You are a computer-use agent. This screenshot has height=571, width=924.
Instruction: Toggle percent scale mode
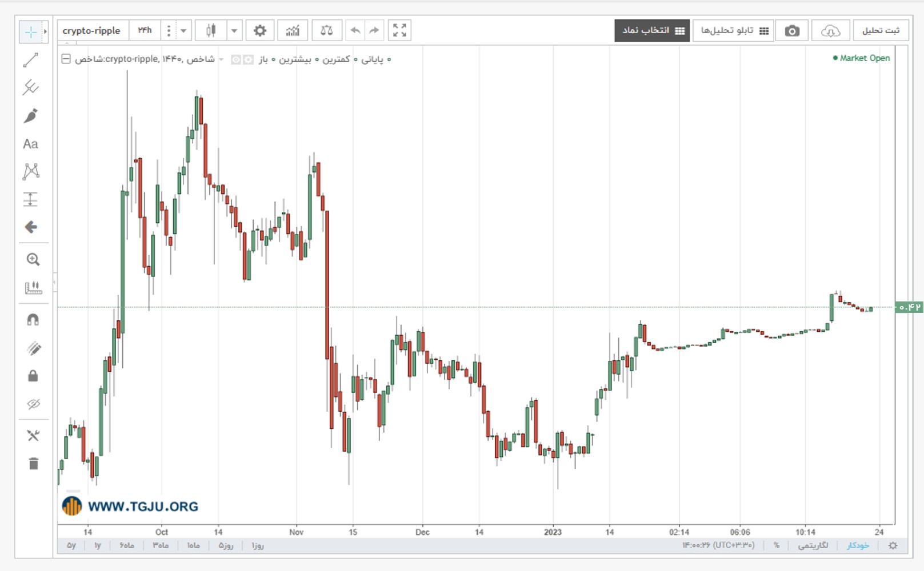point(777,545)
